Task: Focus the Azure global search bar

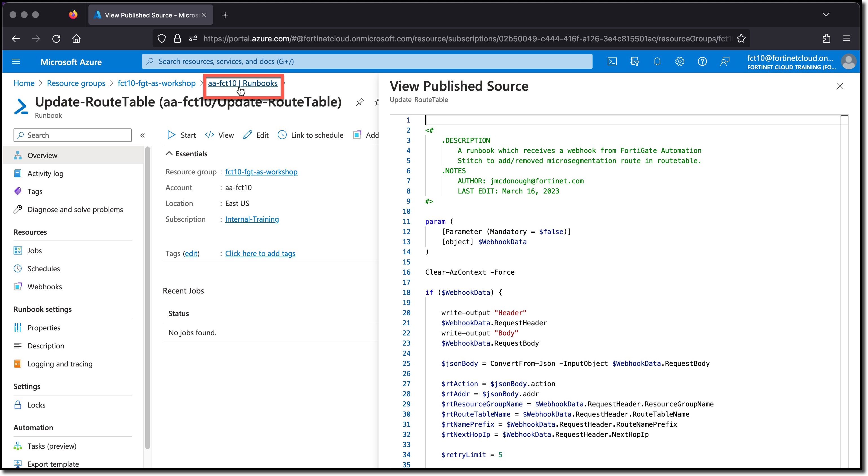Action: click(x=367, y=61)
